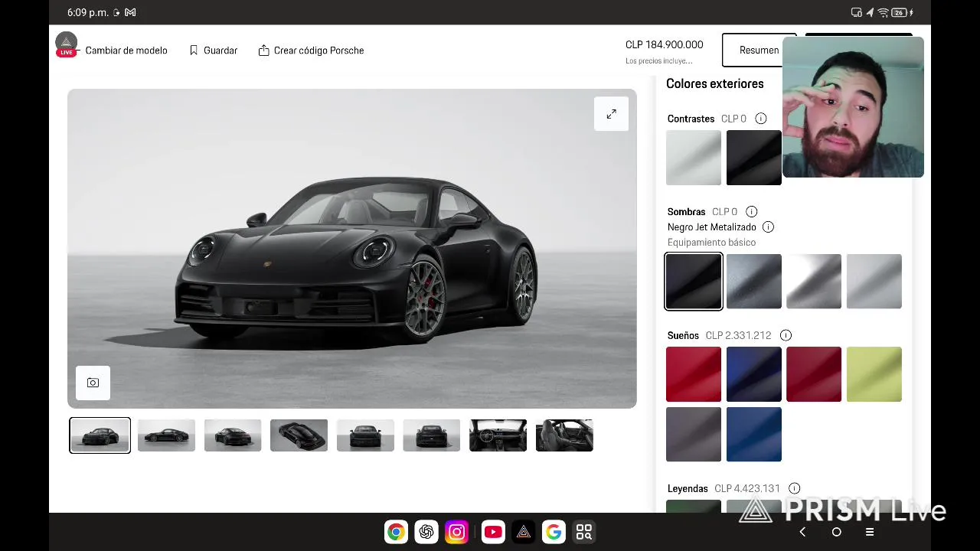Select the side profile thumbnail

click(166, 435)
